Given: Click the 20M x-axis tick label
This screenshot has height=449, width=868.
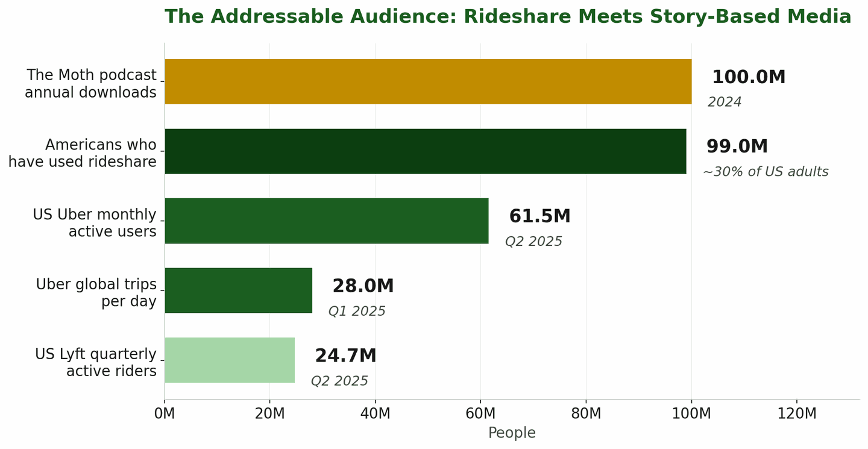Looking at the screenshot, I should 269,414.
